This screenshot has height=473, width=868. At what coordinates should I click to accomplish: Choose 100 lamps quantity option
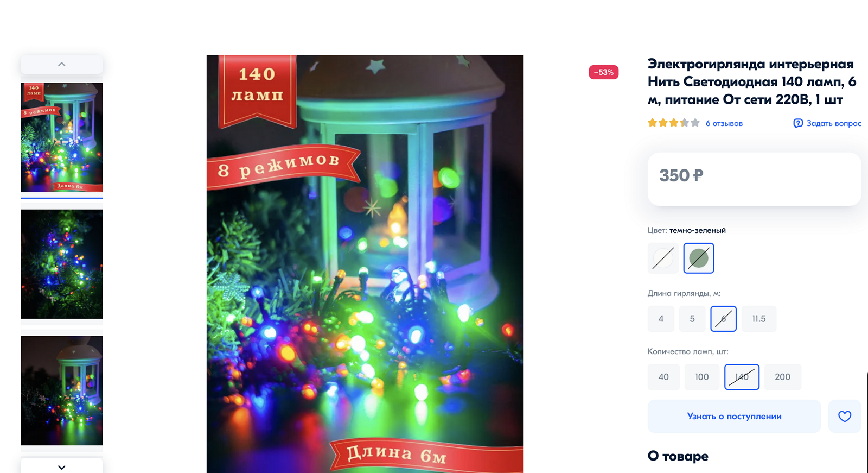702,377
